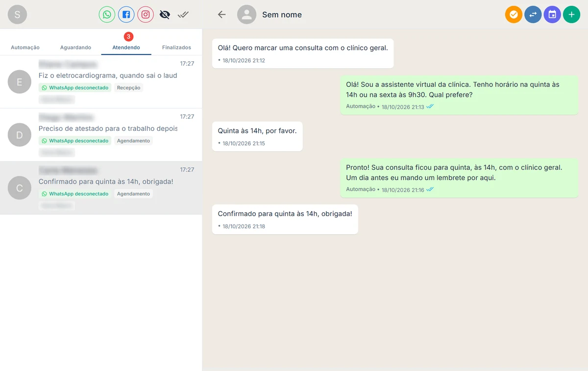The width and height of the screenshot is (588, 371).
Task: Click message Quero marcar uma consulta
Action: (x=303, y=53)
